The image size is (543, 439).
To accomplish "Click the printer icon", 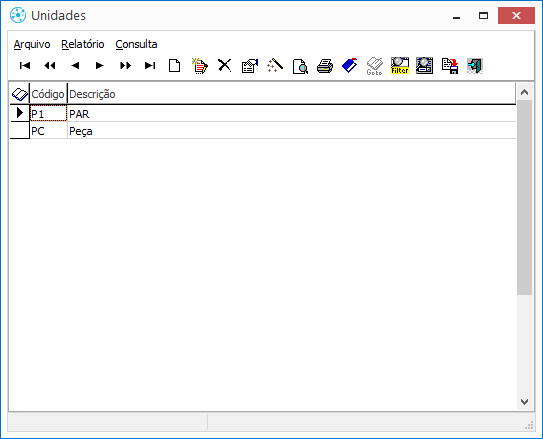I will pos(325,66).
